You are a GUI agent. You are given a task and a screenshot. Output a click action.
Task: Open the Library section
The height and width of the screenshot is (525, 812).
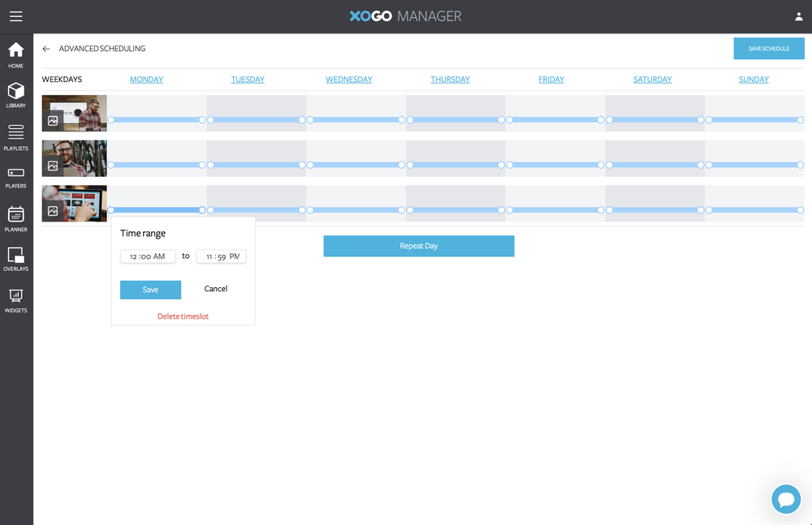click(x=15, y=96)
